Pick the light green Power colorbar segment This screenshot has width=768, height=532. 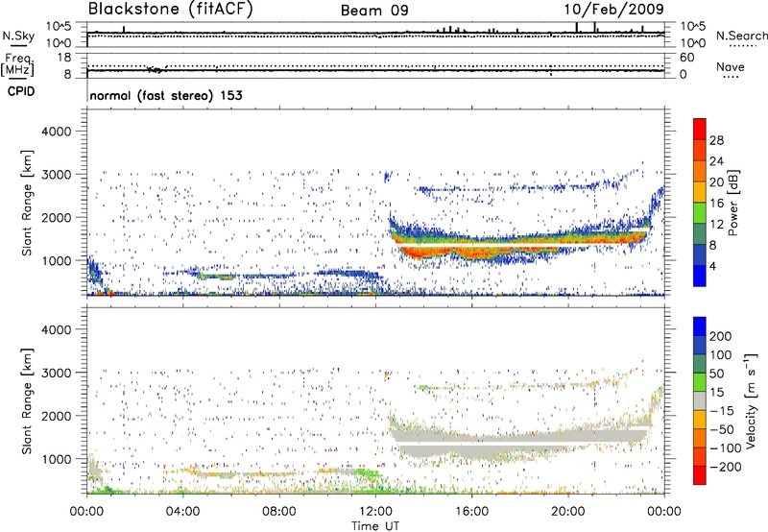coord(700,213)
